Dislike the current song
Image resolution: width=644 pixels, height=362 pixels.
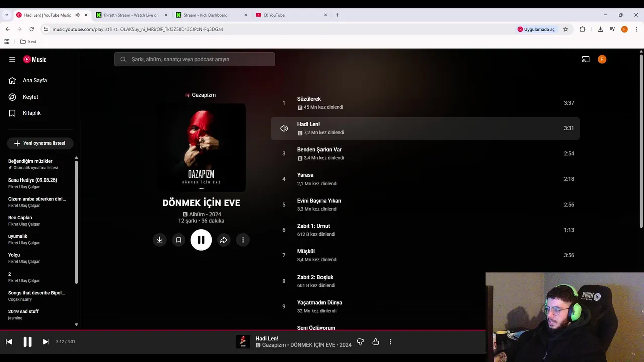tap(360, 342)
